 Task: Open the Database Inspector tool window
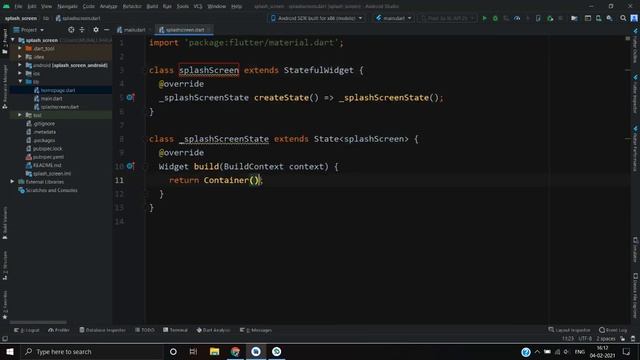[x=102, y=330]
